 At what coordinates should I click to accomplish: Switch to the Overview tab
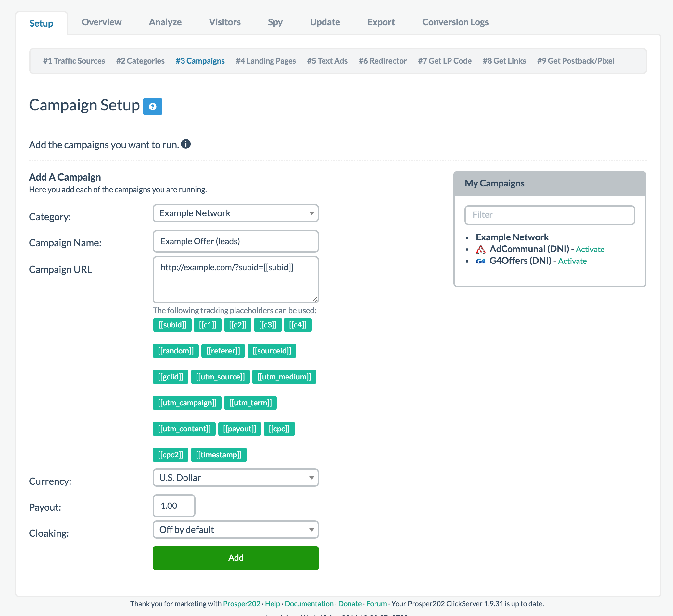click(x=101, y=22)
